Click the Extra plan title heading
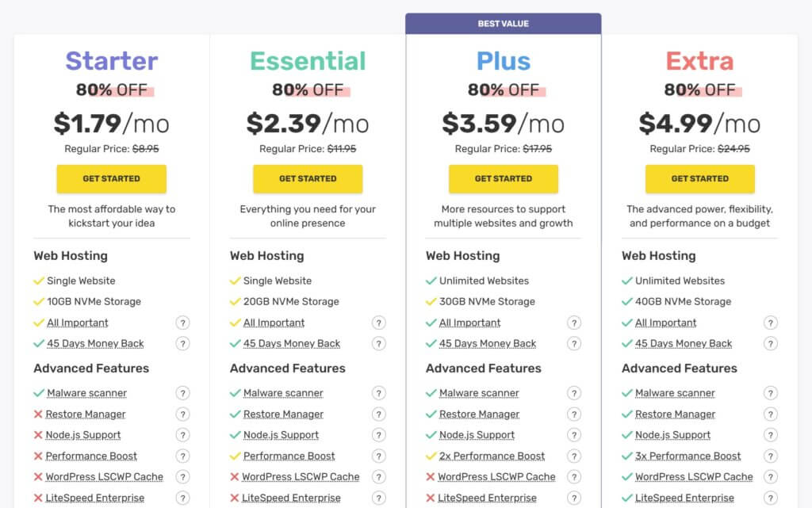This screenshot has height=508, width=812. point(699,61)
